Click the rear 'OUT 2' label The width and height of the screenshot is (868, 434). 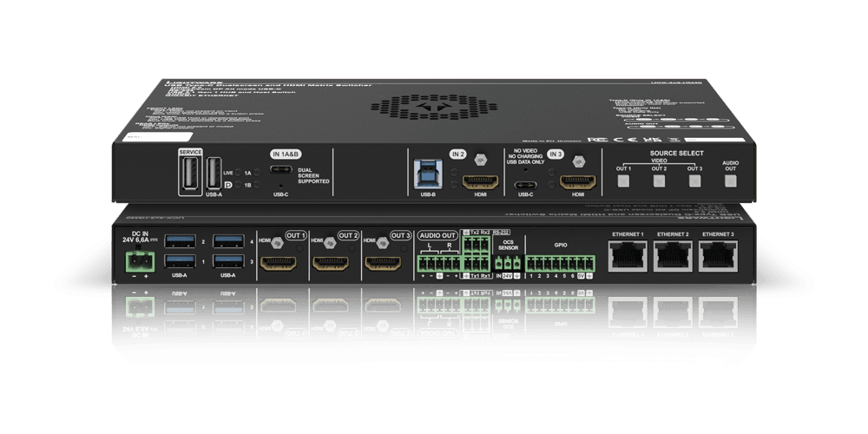(x=348, y=235)
